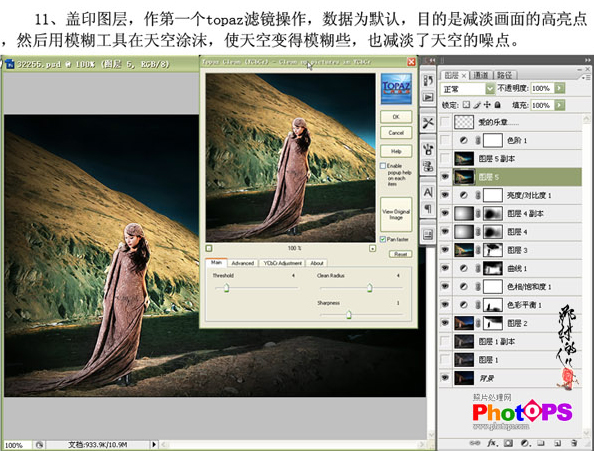Open the Character panel icon
This screenshot has width=594, height=451.
tap(428, 192)
